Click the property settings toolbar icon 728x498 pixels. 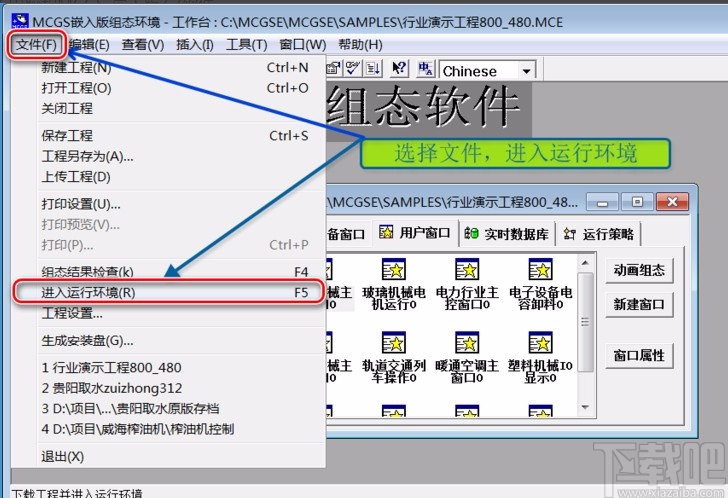pos(333,69)
